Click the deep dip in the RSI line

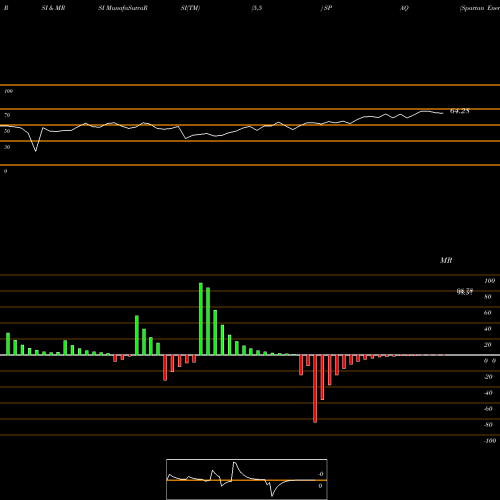36,151
